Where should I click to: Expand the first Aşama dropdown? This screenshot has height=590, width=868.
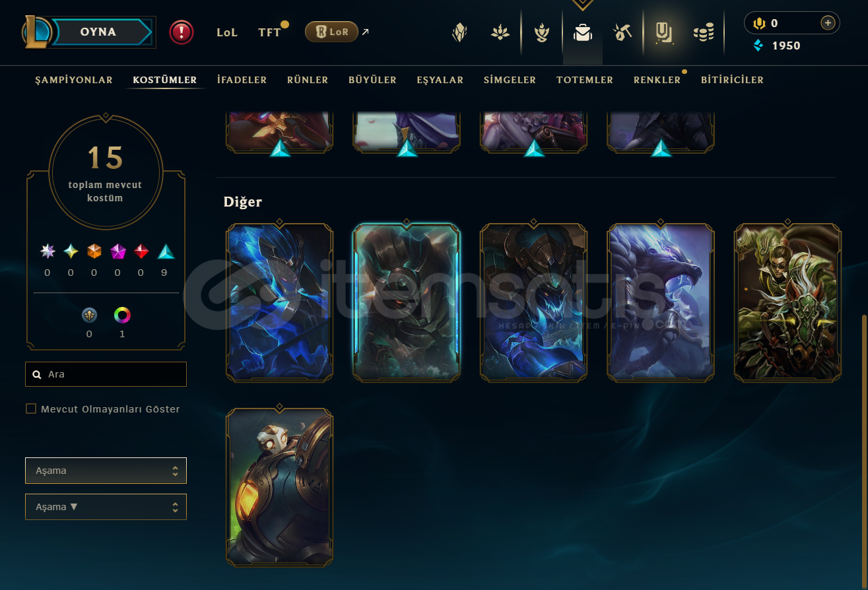click(x=106, y=471)
